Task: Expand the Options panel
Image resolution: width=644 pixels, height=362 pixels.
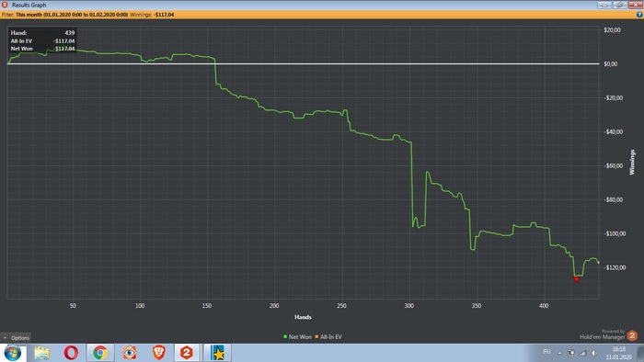Action: [16, 338]
